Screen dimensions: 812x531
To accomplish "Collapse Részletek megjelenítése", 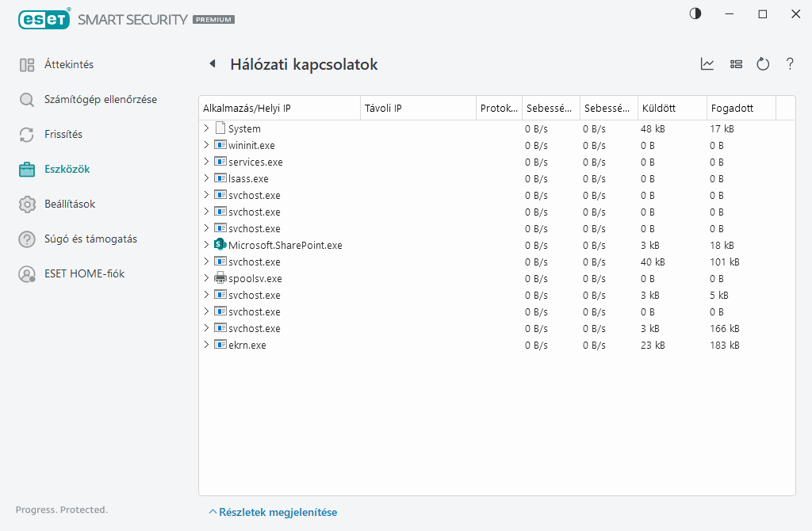I will coord(273,512).
